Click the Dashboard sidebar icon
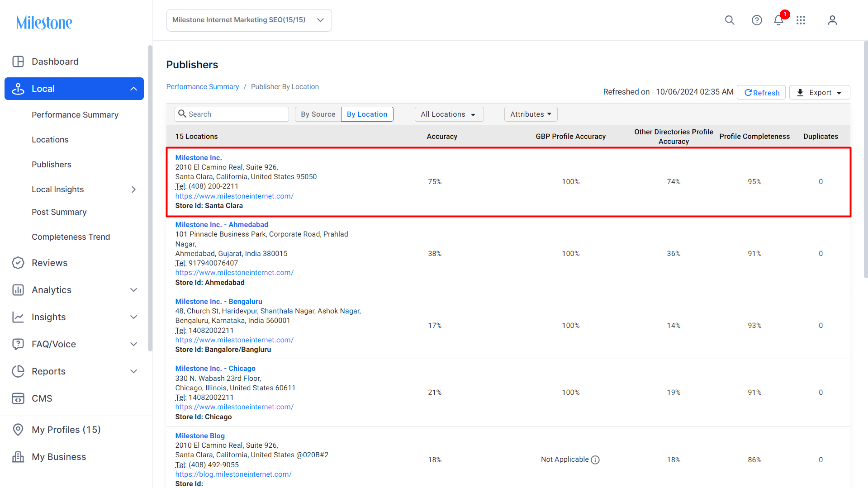 18,62
